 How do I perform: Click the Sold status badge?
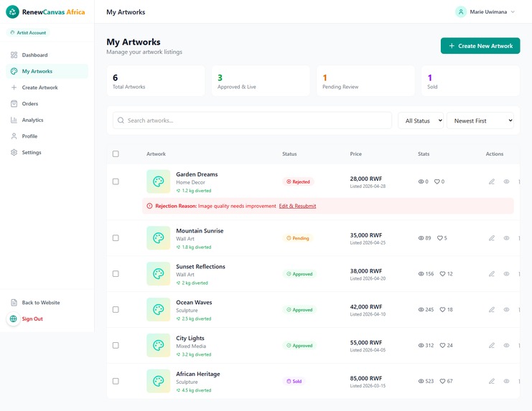pyautogui.click(x=294, y=381)
